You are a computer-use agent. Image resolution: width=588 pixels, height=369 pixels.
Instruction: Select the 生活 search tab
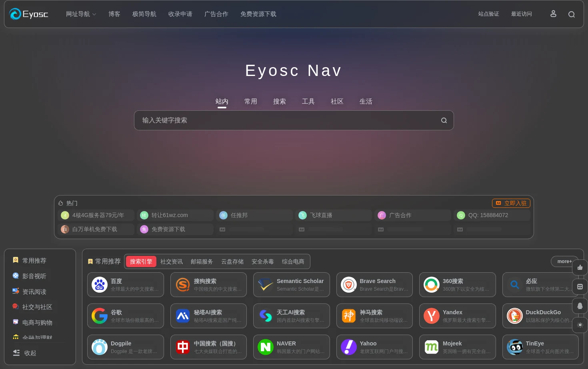[x=366, y=102]
